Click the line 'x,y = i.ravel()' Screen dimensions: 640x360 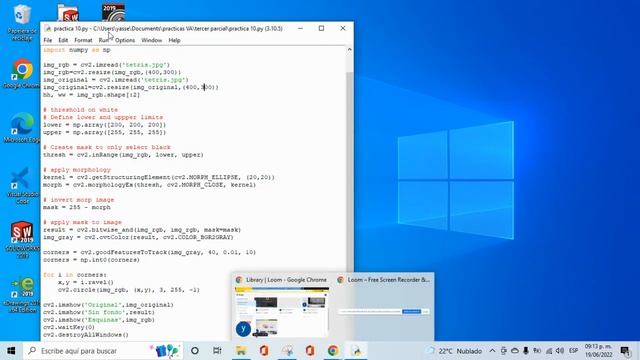[86, 282]
